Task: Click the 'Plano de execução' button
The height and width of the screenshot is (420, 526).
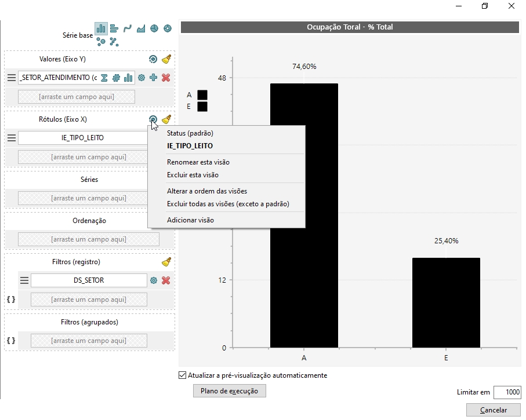Action: pos(229,391)
